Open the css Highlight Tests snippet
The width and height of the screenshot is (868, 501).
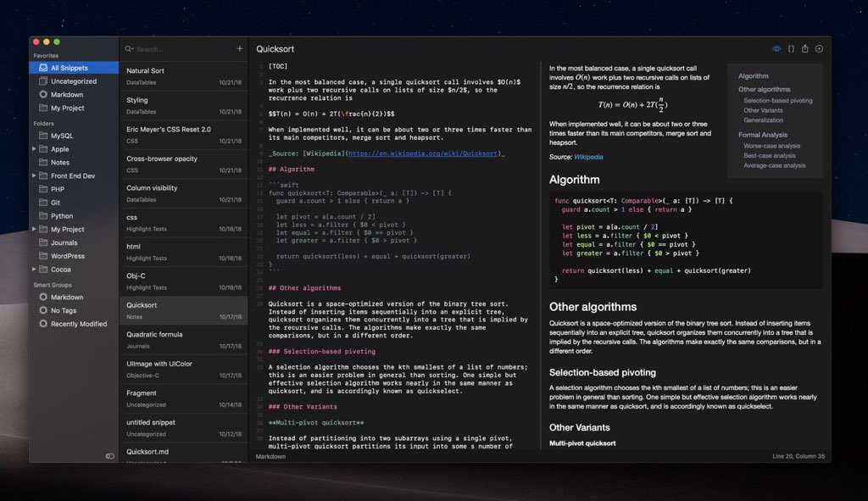coord(184,223)
